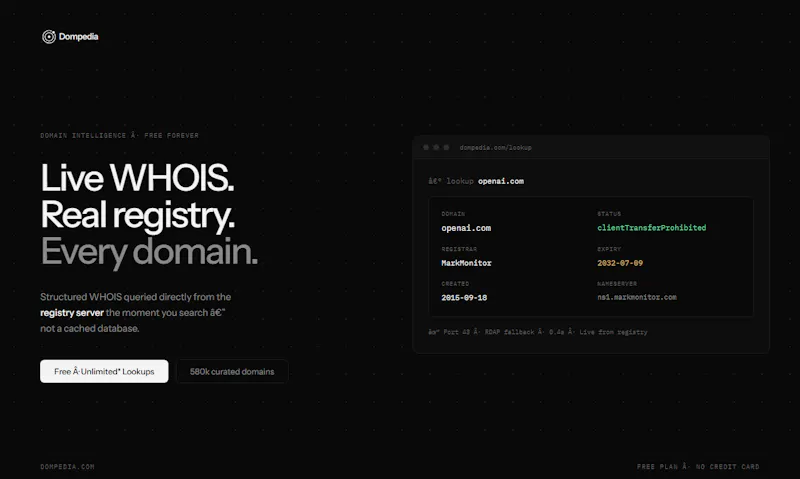This screenshot has width=800, height=479.
Task: Click the Port 43 RDAP fallback status line
Action: point(538,332)
